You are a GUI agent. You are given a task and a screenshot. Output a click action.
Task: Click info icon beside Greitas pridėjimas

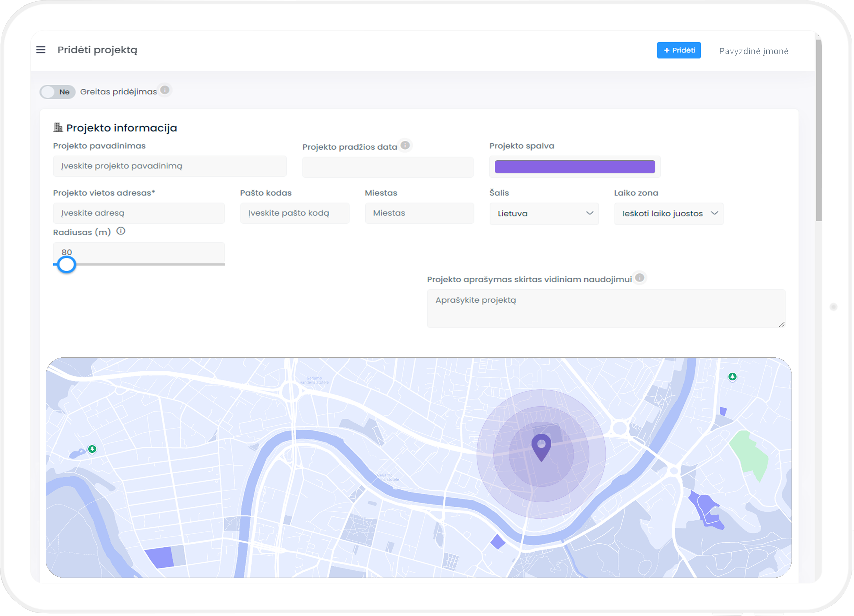click(164, 90)
